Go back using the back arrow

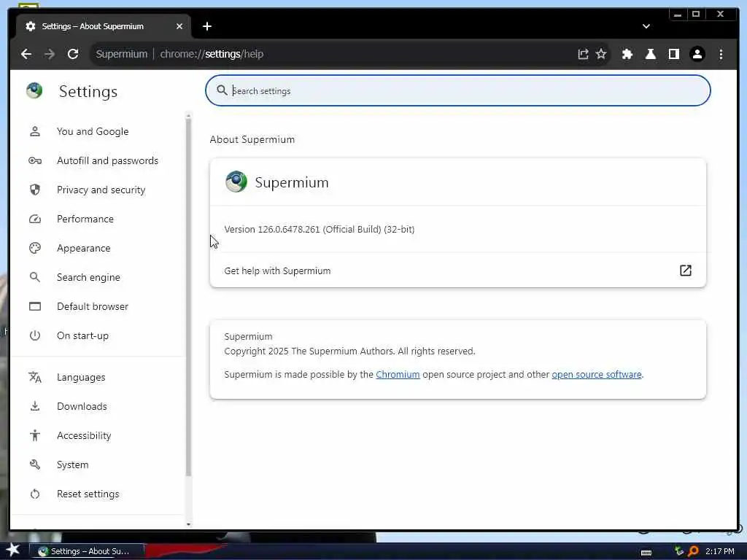(x=26, y=54)
